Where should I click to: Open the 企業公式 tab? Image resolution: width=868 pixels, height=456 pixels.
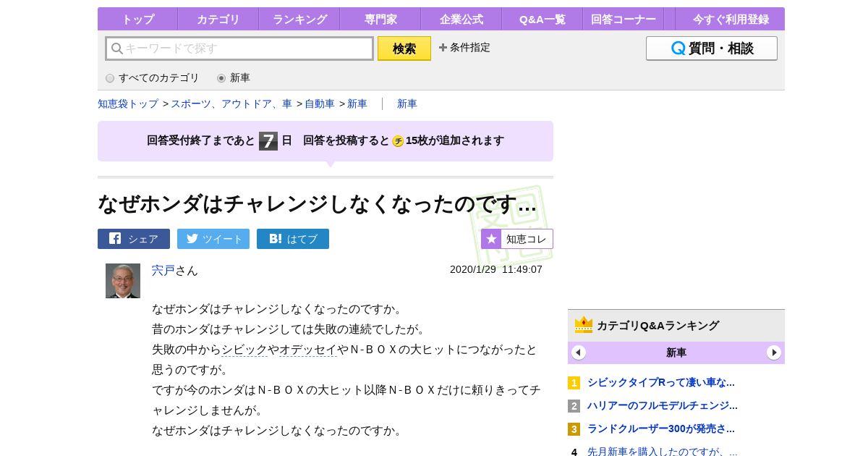click(461, 19)
